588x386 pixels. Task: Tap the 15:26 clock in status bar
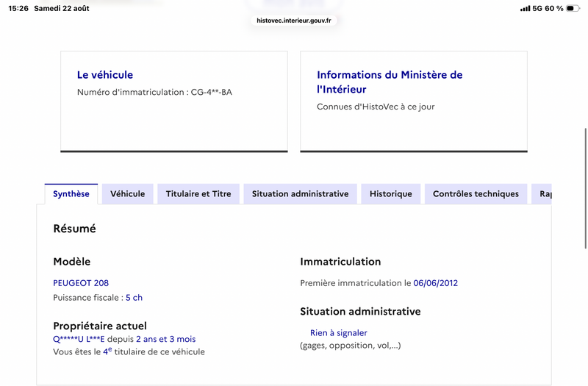[x=18, y=8]
